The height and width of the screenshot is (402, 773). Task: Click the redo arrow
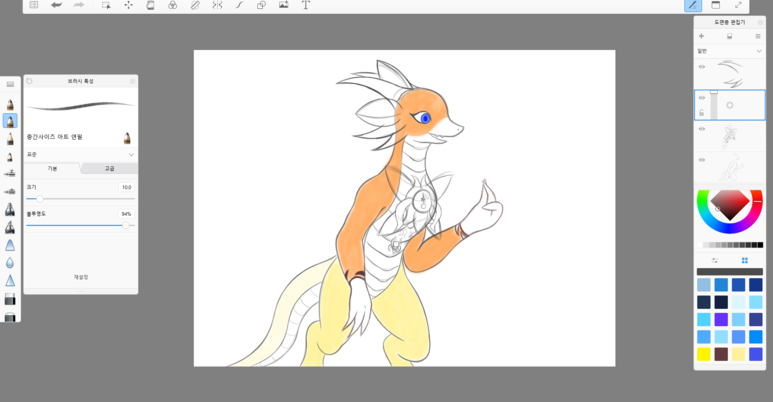(79, 5)
